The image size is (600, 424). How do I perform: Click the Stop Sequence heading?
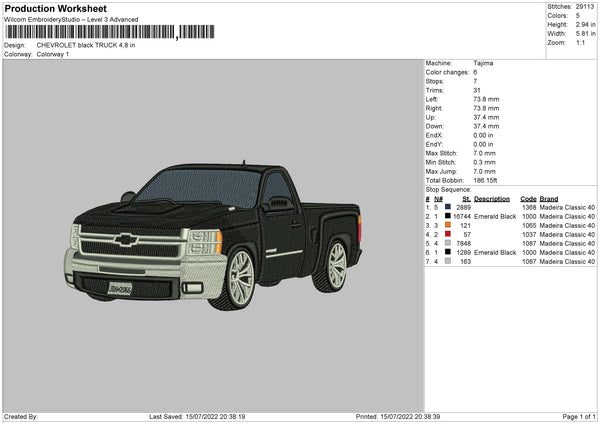pyautogui.click(x=448, y=188)
